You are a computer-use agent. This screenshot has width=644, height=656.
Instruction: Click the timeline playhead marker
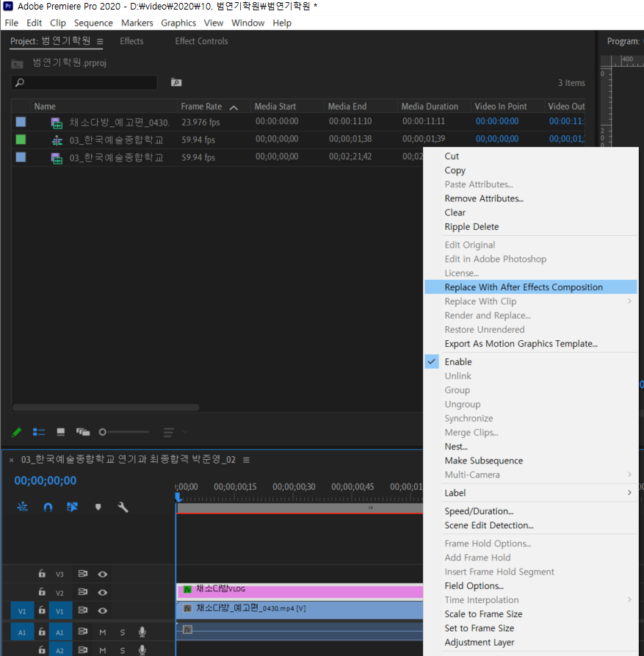coord(178,497)
